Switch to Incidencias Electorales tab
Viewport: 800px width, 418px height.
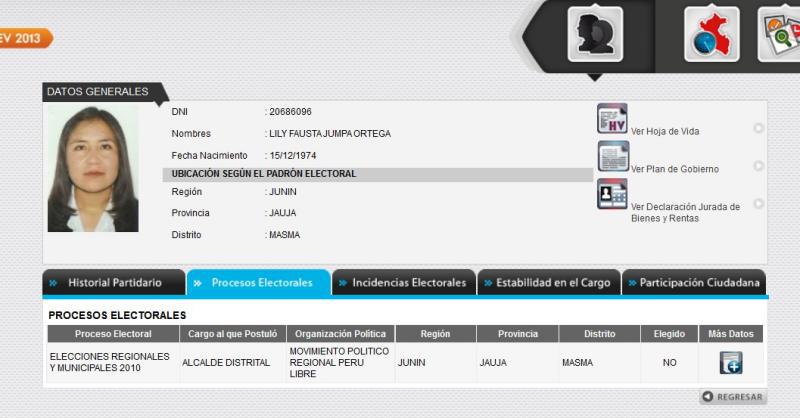(404, 282)
